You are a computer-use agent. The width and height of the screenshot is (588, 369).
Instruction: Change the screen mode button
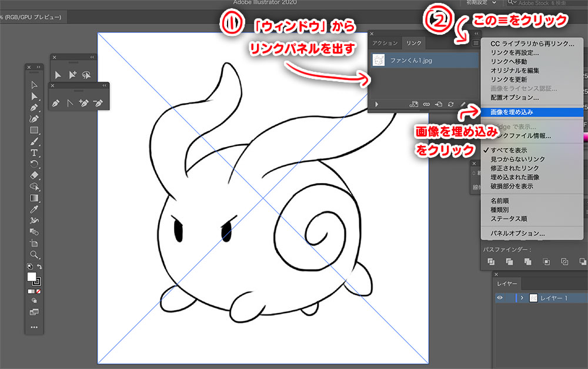point(34,312)
